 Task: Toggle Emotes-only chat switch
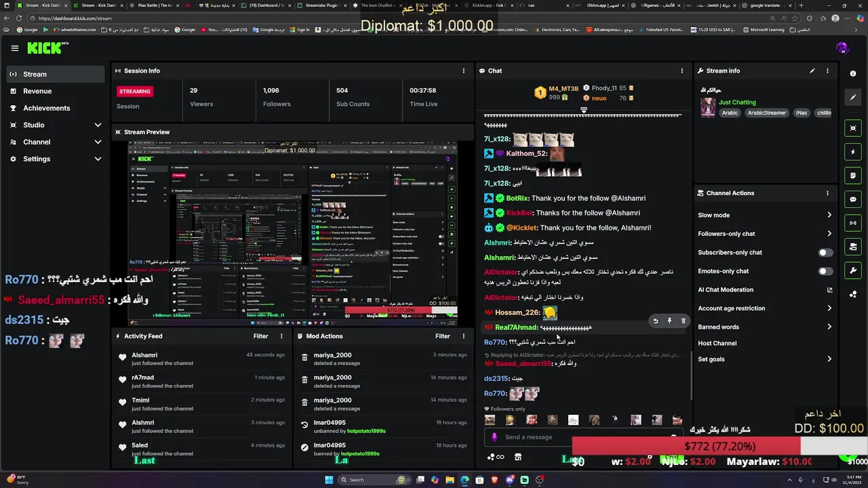(x=825, y=271)
